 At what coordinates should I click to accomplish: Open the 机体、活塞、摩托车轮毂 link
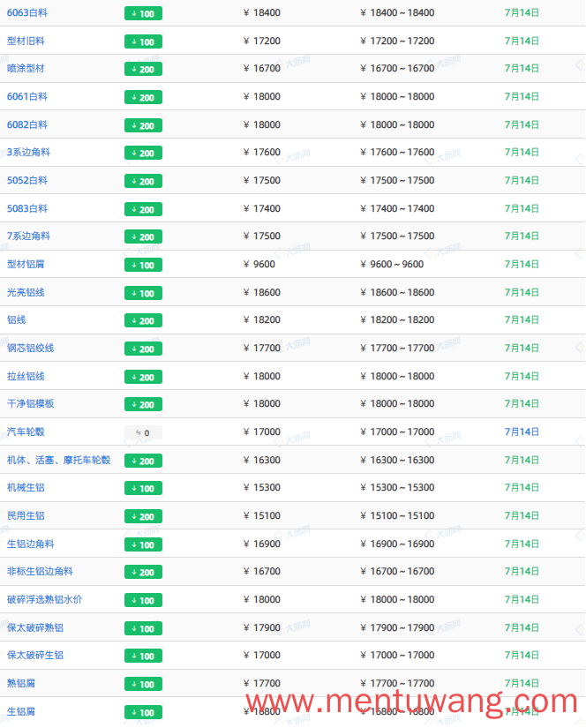point(58,461)
